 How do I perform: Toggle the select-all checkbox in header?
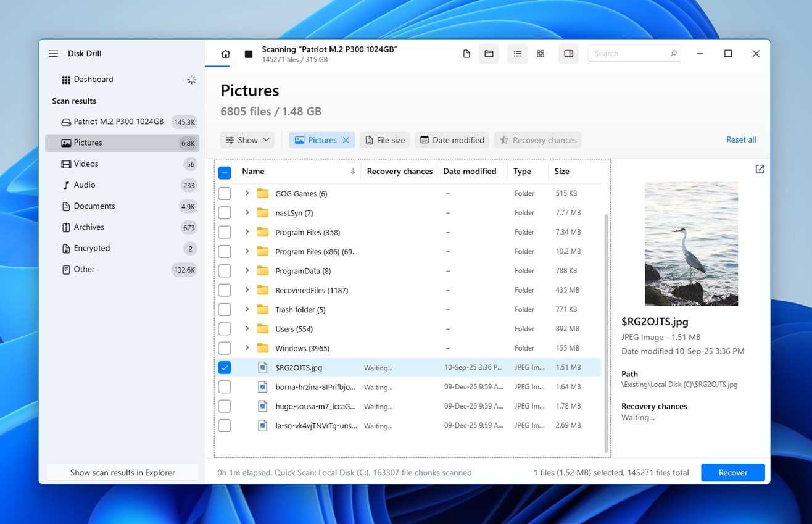pyautogui.click(x=225, y=172)
